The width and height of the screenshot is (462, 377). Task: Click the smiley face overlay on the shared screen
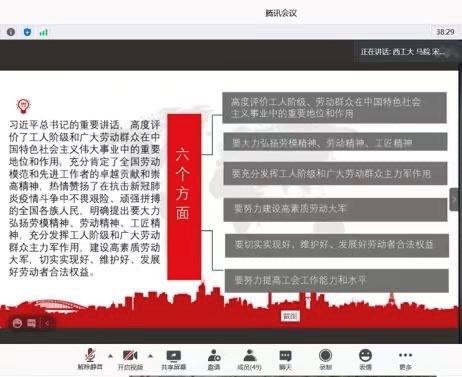point(17,323)
